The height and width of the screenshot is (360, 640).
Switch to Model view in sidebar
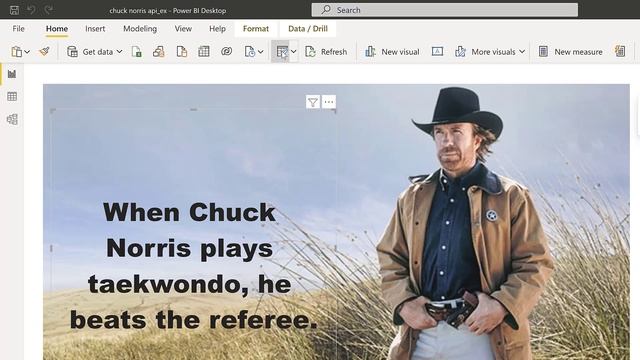pyautogui.click(x=12, y=119)
